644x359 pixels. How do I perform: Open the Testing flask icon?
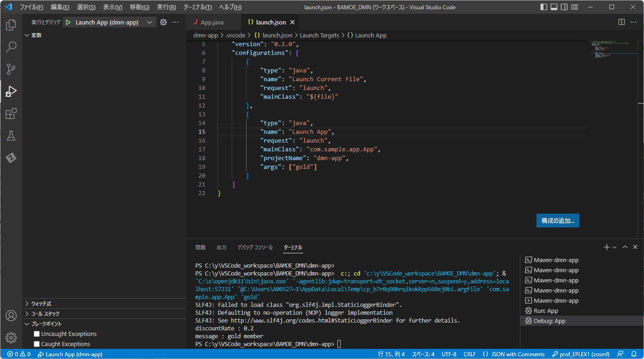[x=11, y=136]
